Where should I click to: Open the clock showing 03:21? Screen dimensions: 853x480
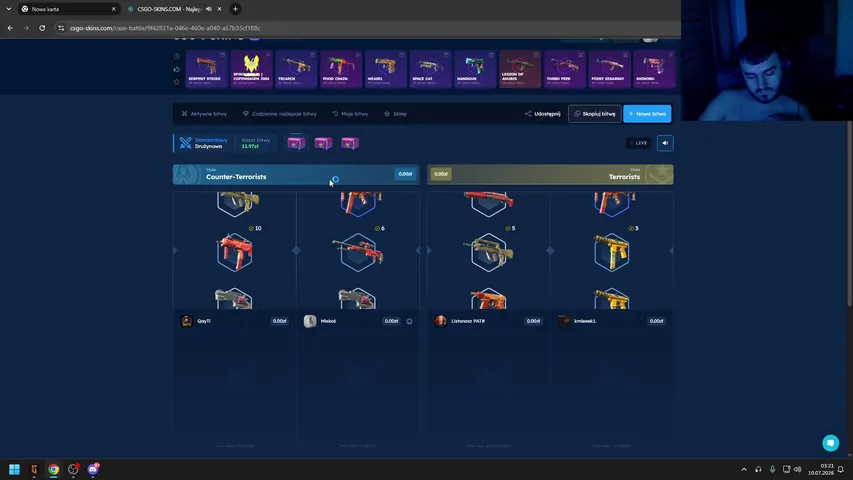pyautogui.click(x=820, y=469)
